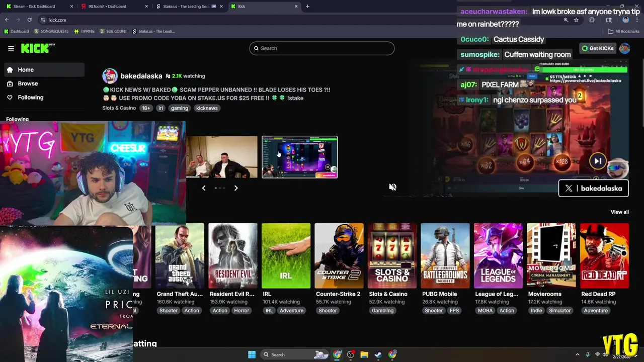Screen dimensions: 644x362
Task: Open Following in sidebar
Action: point(44,98)
